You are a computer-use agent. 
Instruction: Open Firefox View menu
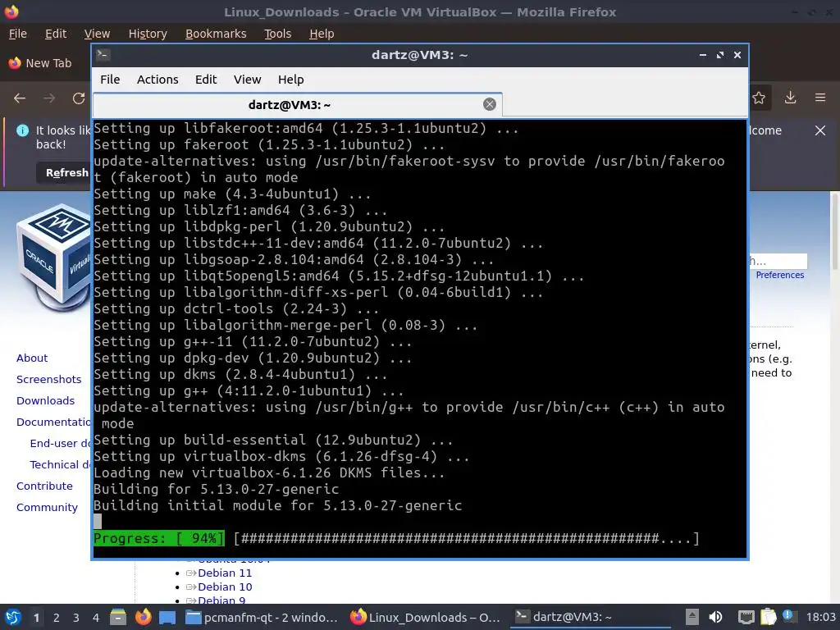[97, 34]
